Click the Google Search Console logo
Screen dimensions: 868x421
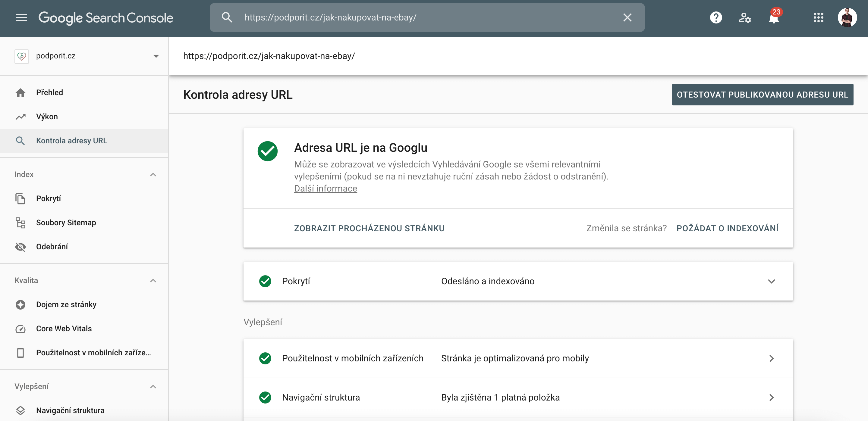pos(106,18)
